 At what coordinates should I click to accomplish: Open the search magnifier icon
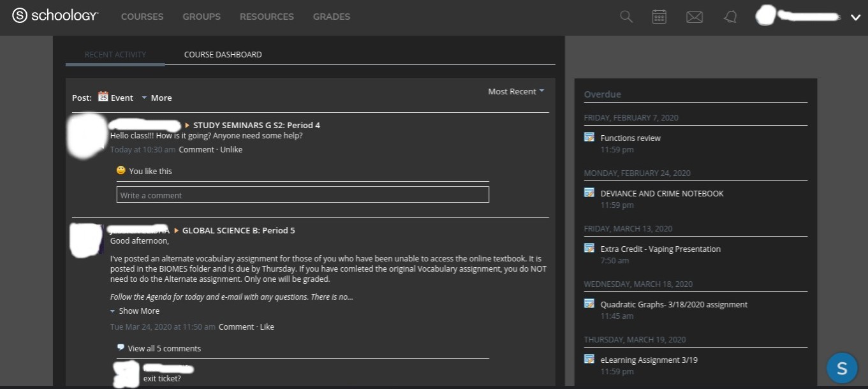pyautogui.click(x=626, y=17)
